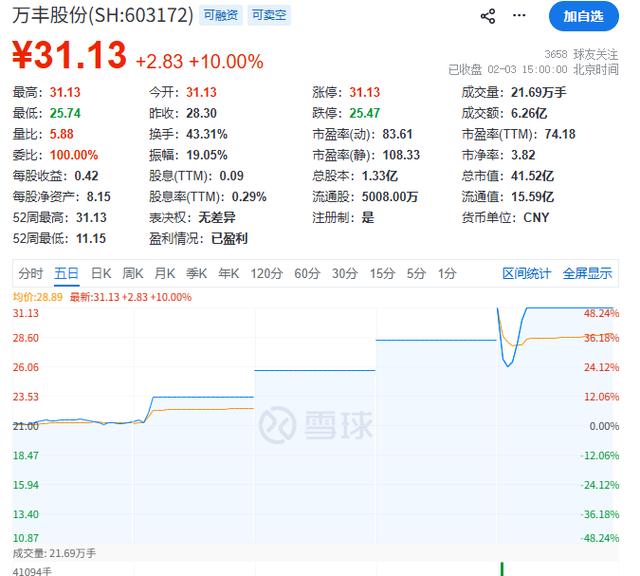
Task: Click the 加自选 button
Action: (584, 16)
